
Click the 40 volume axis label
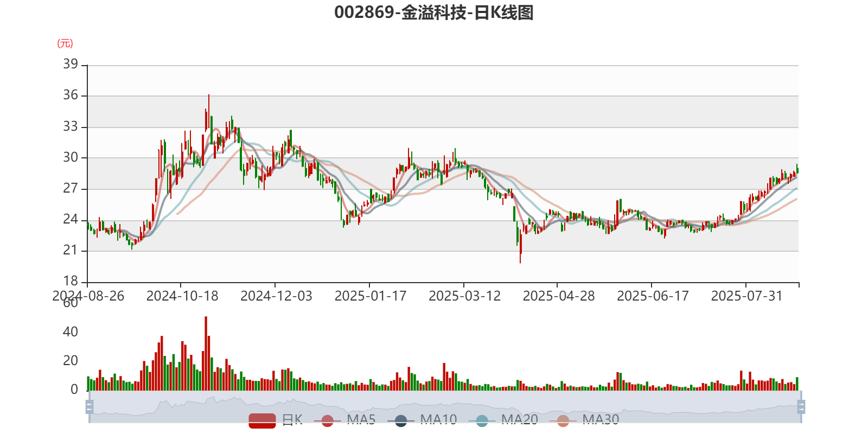pos(71,331)
